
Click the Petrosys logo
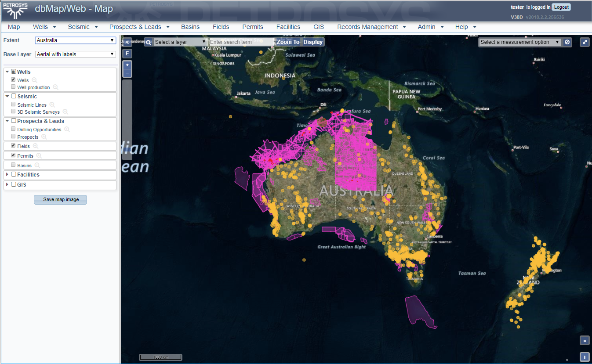[16, 11]
